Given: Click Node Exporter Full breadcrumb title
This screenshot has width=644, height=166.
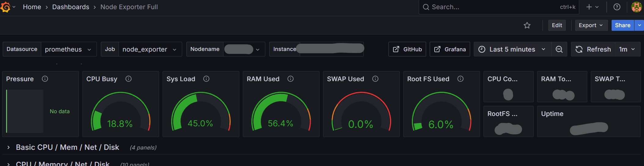Looking at the screenshot, I should [129, 7].
